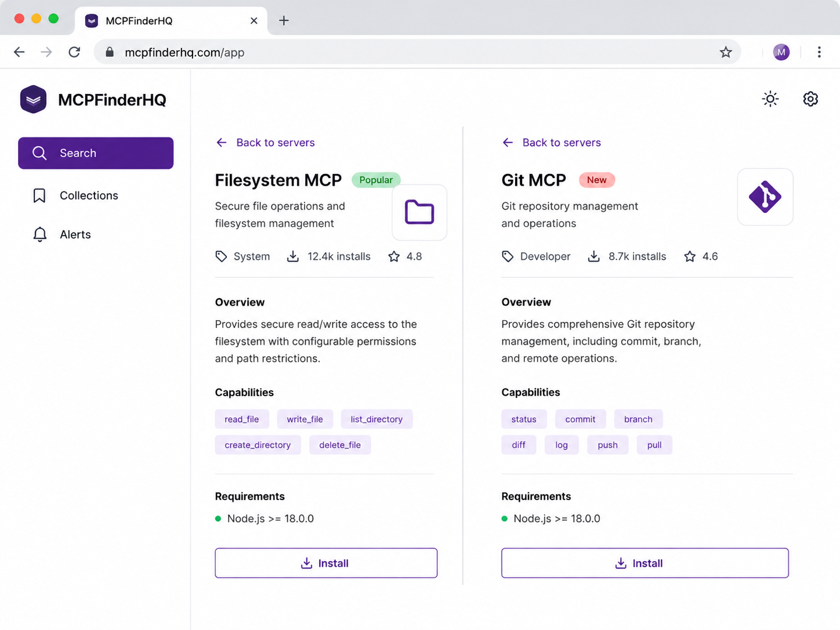Select the commit capability tag
The width and height of the screenshot is (840, 630).
tap(580, 419)
